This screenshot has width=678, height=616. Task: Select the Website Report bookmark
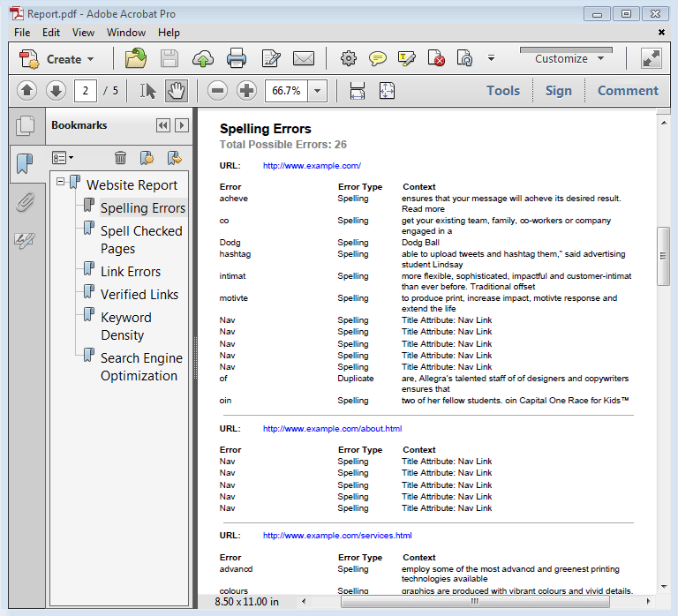tap(132, 185)
